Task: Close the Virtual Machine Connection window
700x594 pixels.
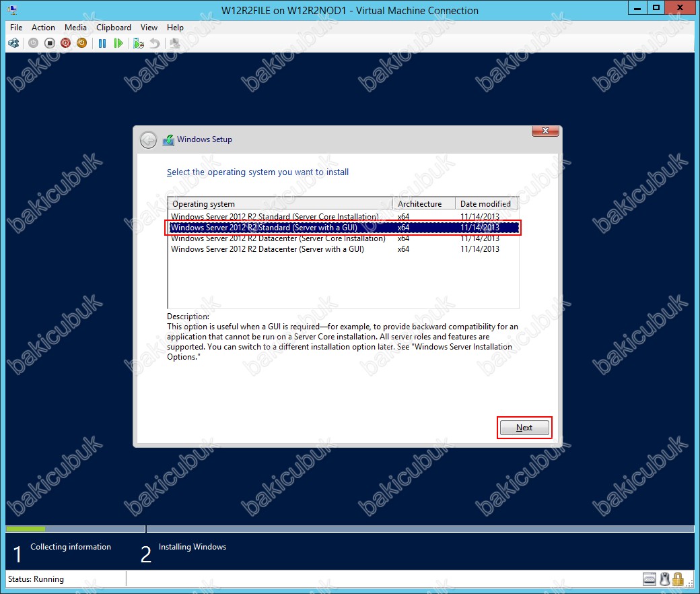Action: 680,8
